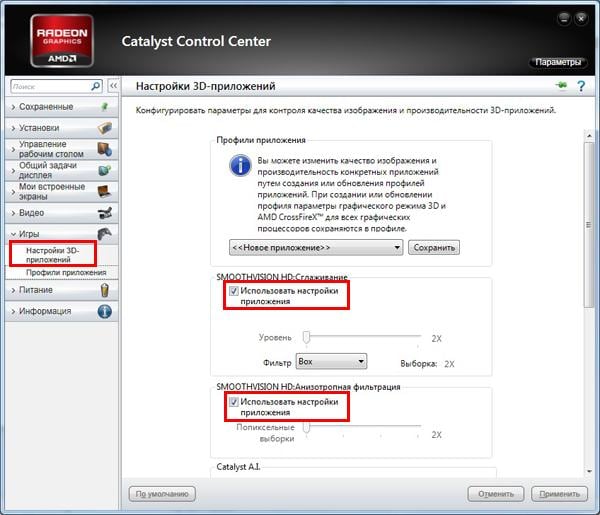This screenshot has height=515, width=600.
Task: Click the anti-aliasing Уровень slider
Action: tap(307, 338)
